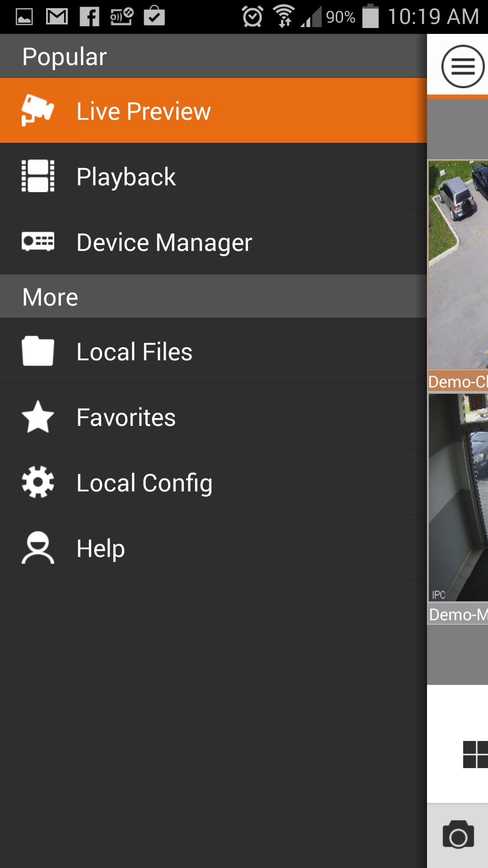Select Local Files label
This screenshot has width=488, height=868.
pyautogui.click(x=134, y=352)
